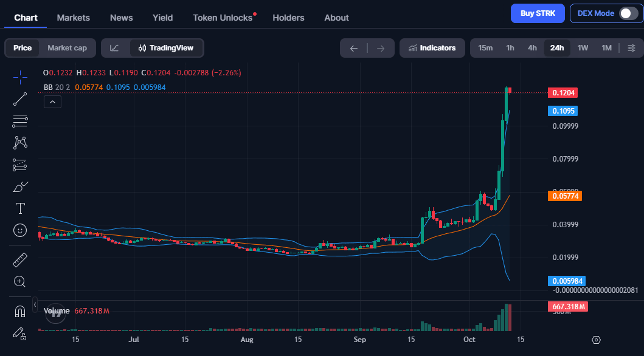Viewport: 644px width, 356px height.
Task: Click the Buy STRK button
Action: (x=538, y=13)
